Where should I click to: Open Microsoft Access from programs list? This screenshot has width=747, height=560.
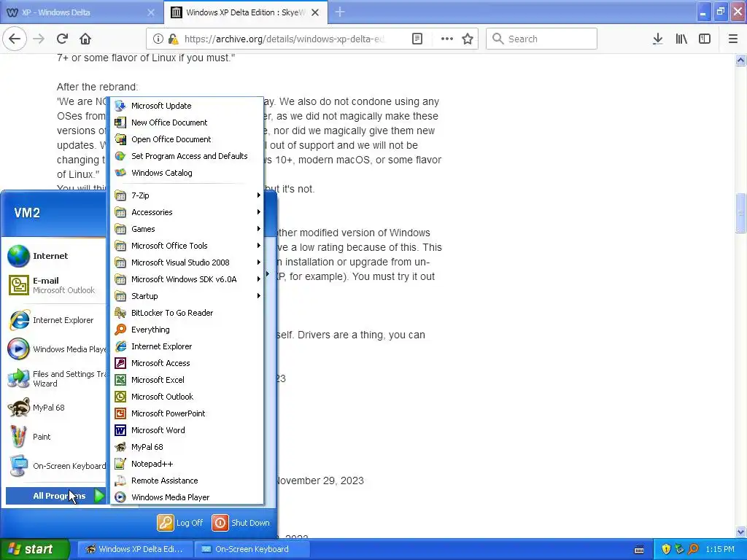tap(187, 363)
